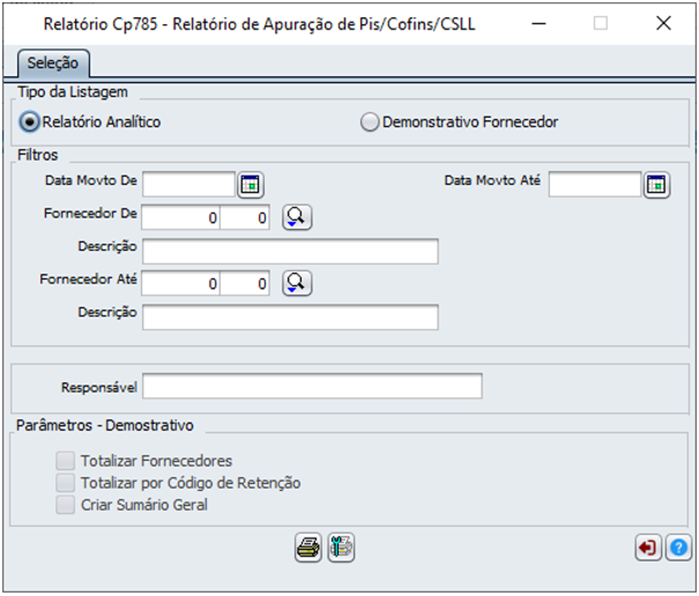Open calendar for Data Movto Até

click(x=656, y=184)
